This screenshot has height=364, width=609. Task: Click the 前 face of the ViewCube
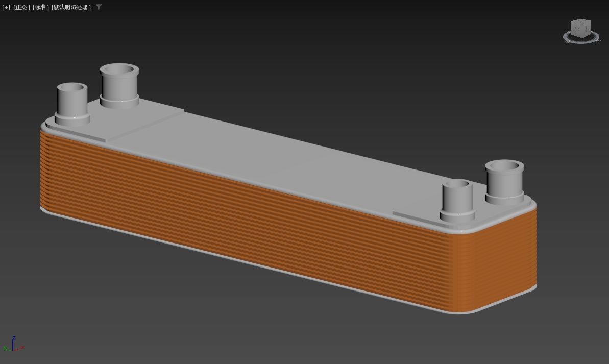(587, 30)
